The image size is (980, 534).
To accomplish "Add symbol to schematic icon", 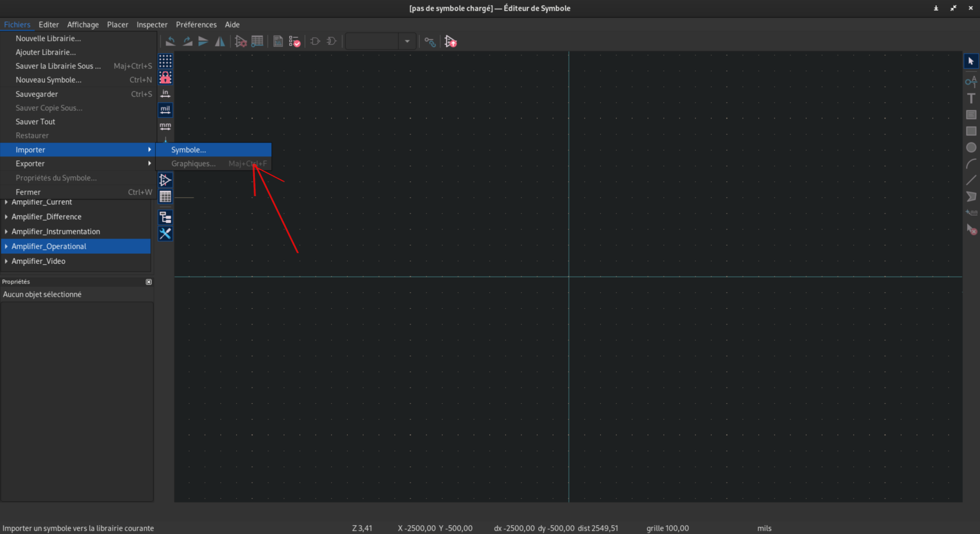I will 450,41.
